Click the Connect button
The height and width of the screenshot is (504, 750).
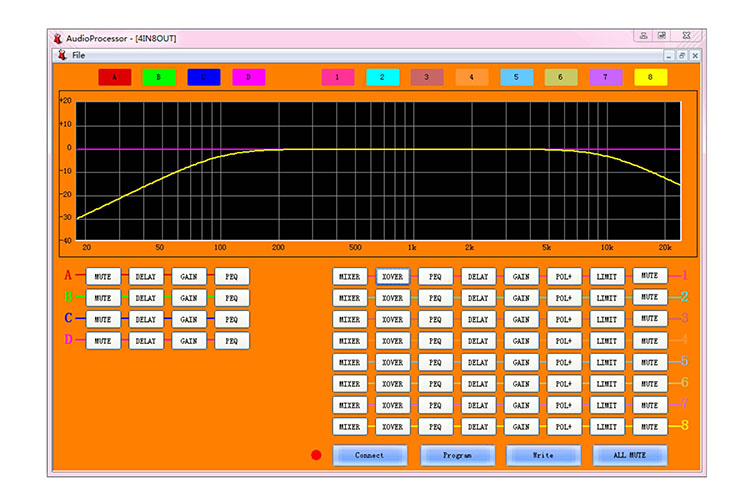(x=369, y=455)
